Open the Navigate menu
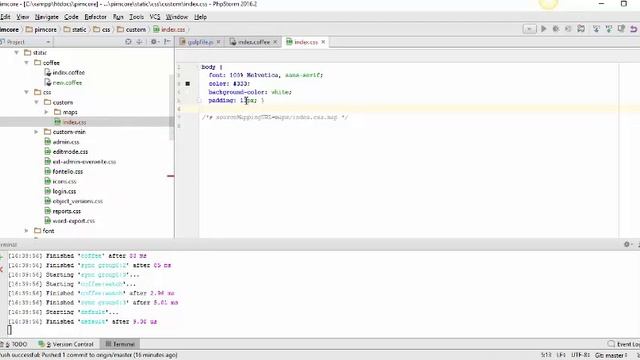The width and height of the screenshot is (640, 360). coord(47,17)
